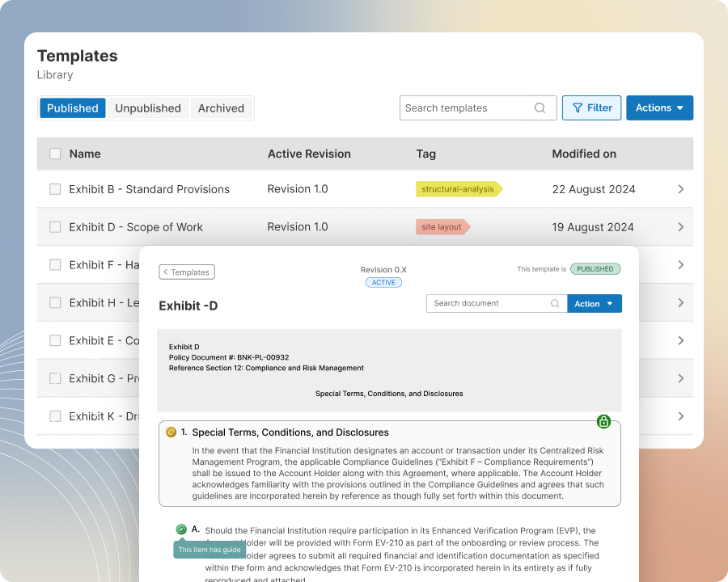Screen dimensions: 728x582
Task: Click the Name column header
Action: (85, 154)
